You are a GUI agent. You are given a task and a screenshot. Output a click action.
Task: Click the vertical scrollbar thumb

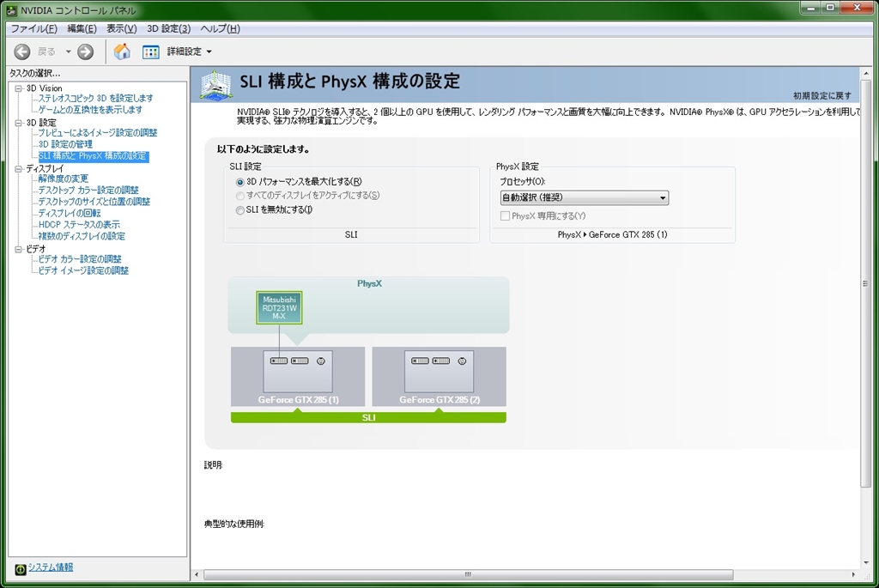coord(866,283)
